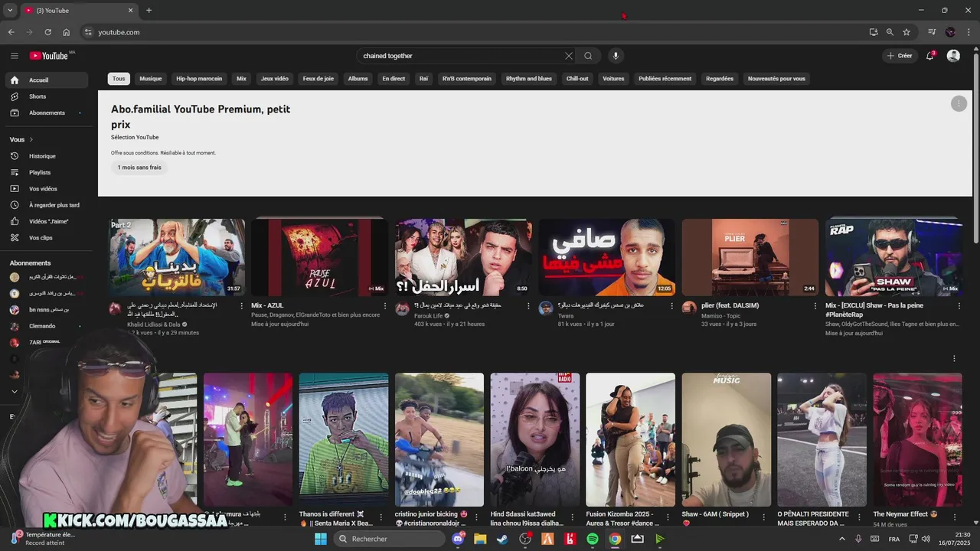Viewport: 980px width, 551px height.
Task: Reload the page in Chrome
Action: tap(47, 32)
